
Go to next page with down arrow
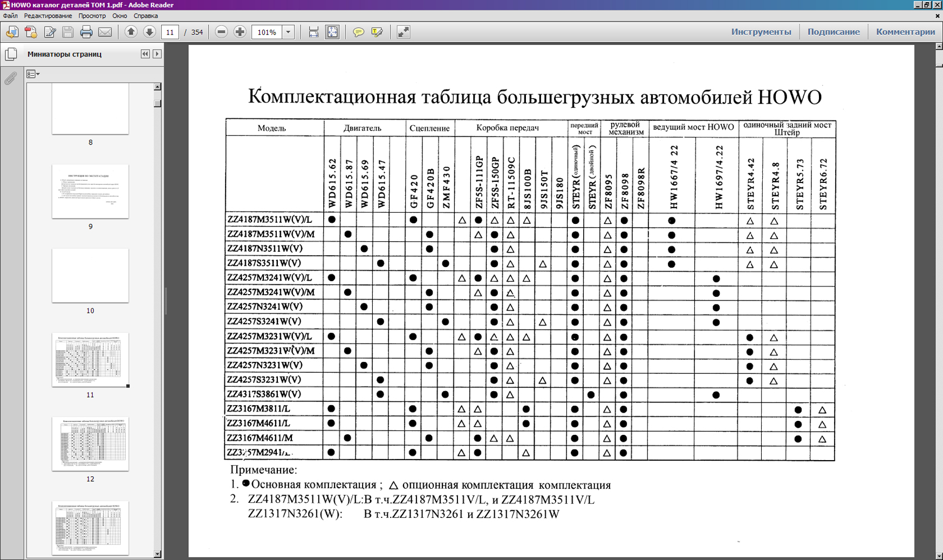[149, 32]
